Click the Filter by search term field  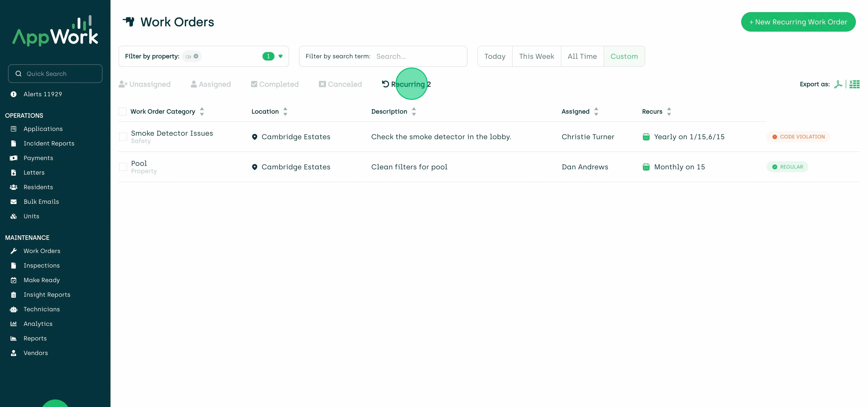click(x=419, y=56)
